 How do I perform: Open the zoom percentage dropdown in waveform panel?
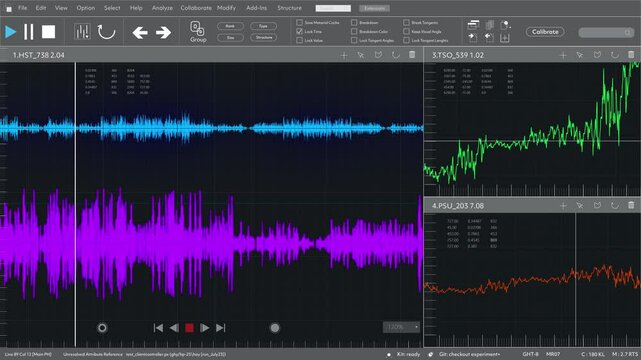401,327
